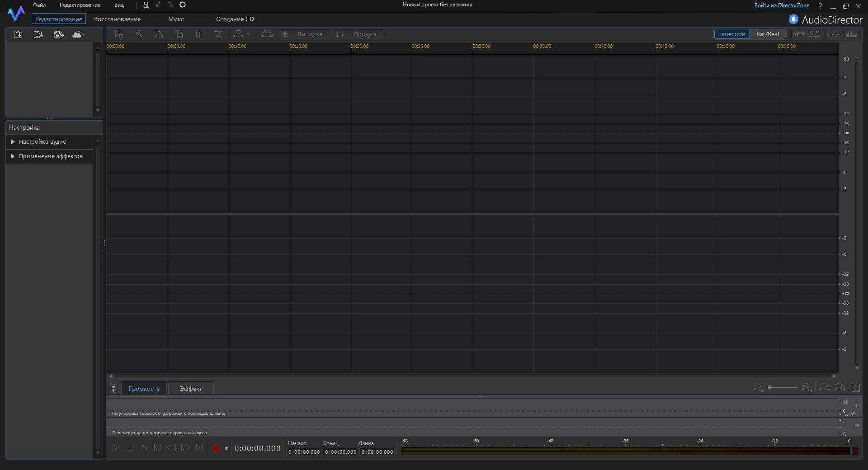
Task: Click the batch import playlist icon
Action: (x=38, y=34)
